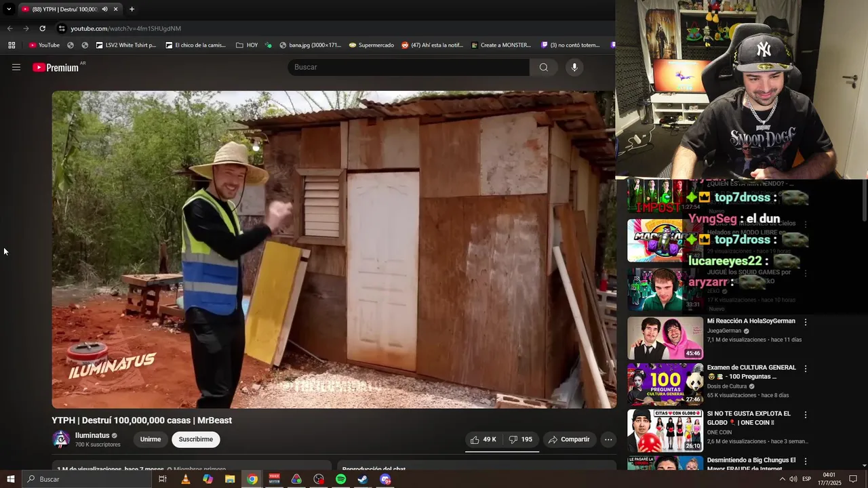Open the LSV2 White Tshirt bookmark
868x488 pixels.
pyautogui.click(x=126, y=45)
